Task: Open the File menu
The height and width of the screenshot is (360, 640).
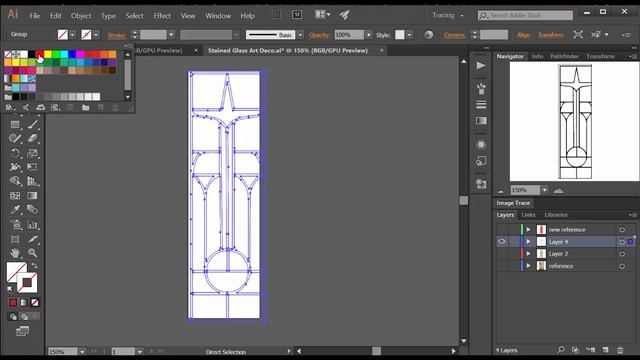Action: (35, 16)
